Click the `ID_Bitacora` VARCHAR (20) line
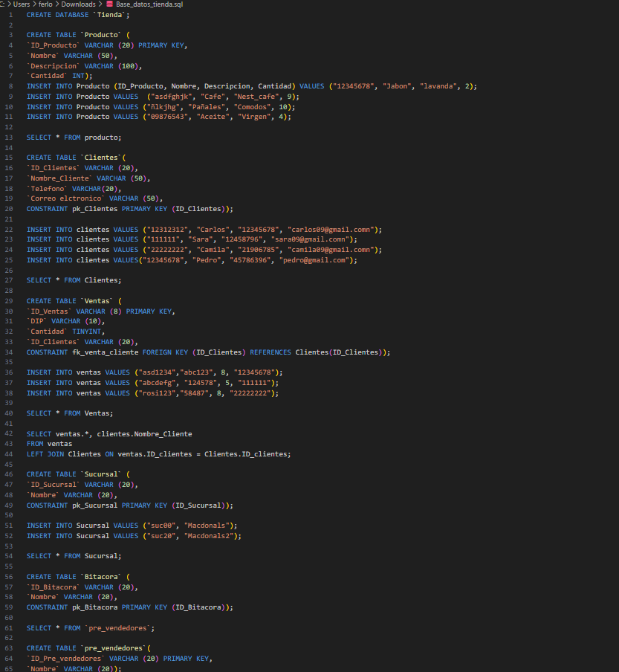Image resolution: width=619 pixels, height=672 pixels. click(82, 587)
